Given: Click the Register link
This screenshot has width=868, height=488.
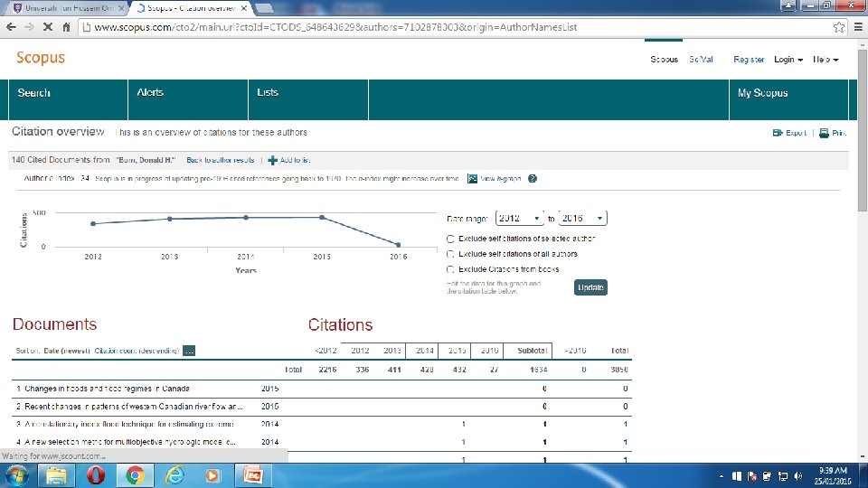Looking at the screenshot, I should pyautogui.click(x=749, y=60).
